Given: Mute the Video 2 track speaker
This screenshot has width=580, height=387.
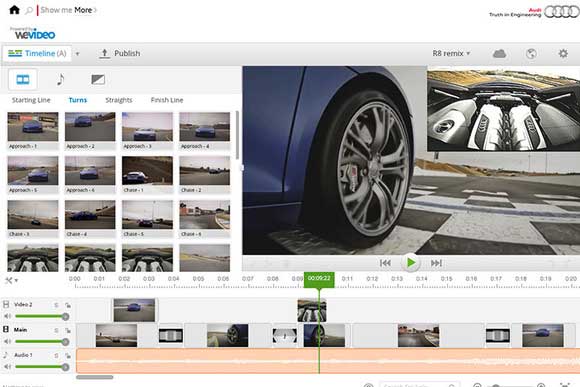Looking at the screenshot, I should 7,316.
